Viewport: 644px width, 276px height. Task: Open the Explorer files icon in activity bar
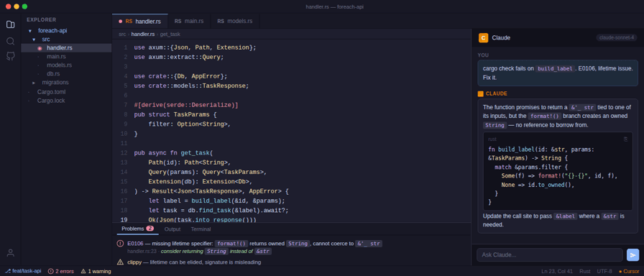(x=11, y=24)
